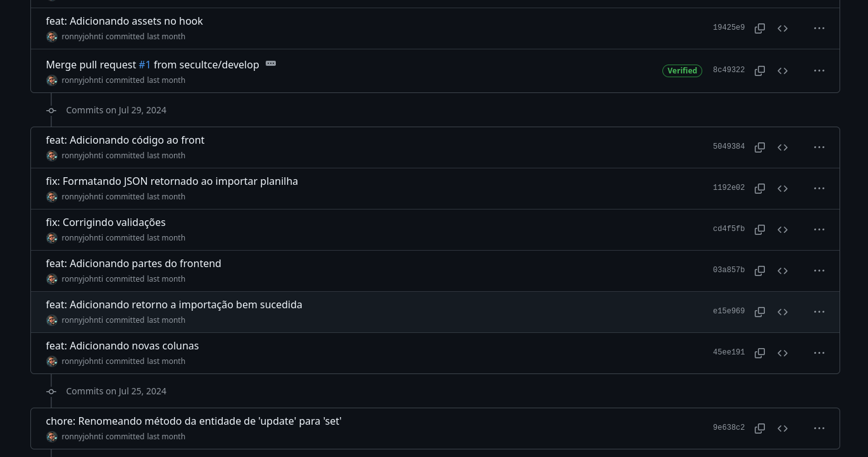This screenshot has width=868, height=457.
Task: Copy full SHA for commit cd4f5fb
Action: point(760,230)
